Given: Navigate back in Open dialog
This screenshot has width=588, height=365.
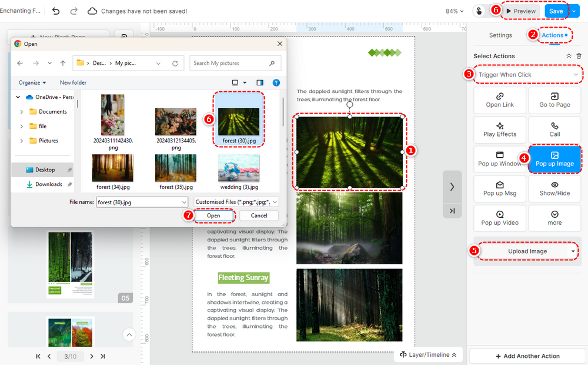Looking at the screenshot, I should point(20,63).
